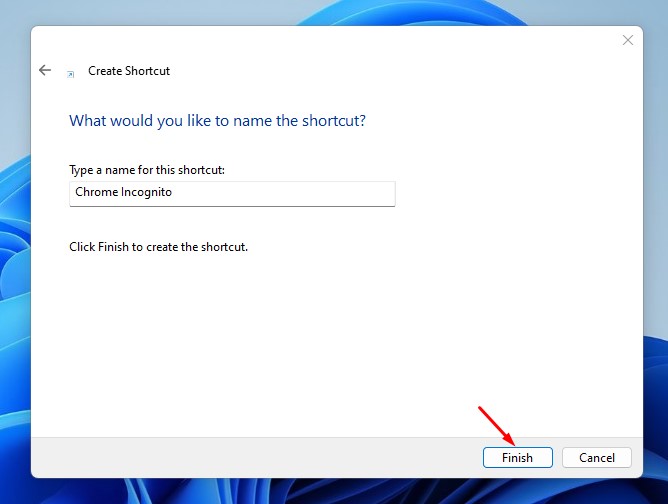Click the "Click Finish to create the shortcut" text
The height and width of the screenshot is (504, 668).
point(158,246)
